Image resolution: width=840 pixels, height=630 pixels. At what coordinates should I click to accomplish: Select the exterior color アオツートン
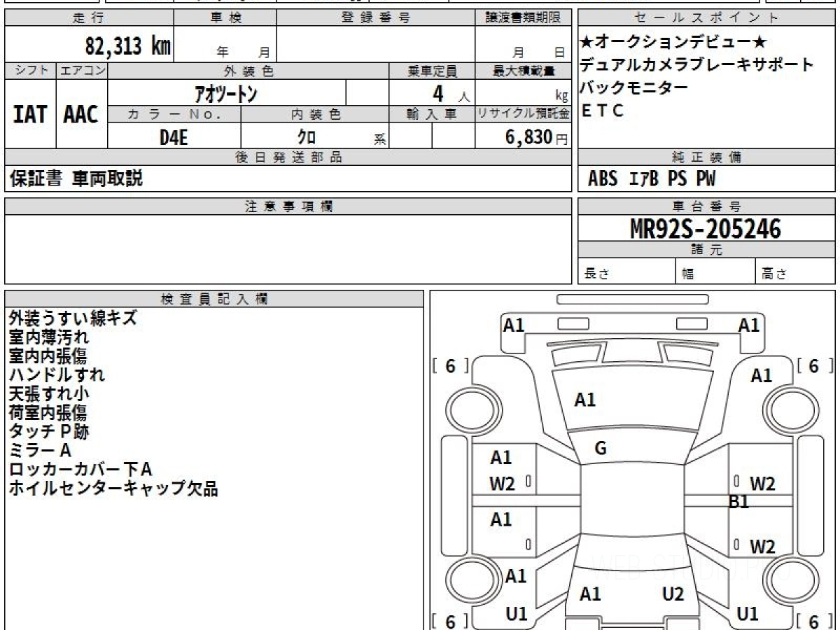coord(226,93)
